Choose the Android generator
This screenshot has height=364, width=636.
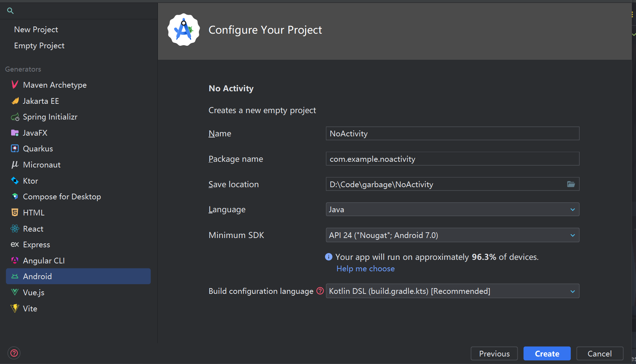78,276
